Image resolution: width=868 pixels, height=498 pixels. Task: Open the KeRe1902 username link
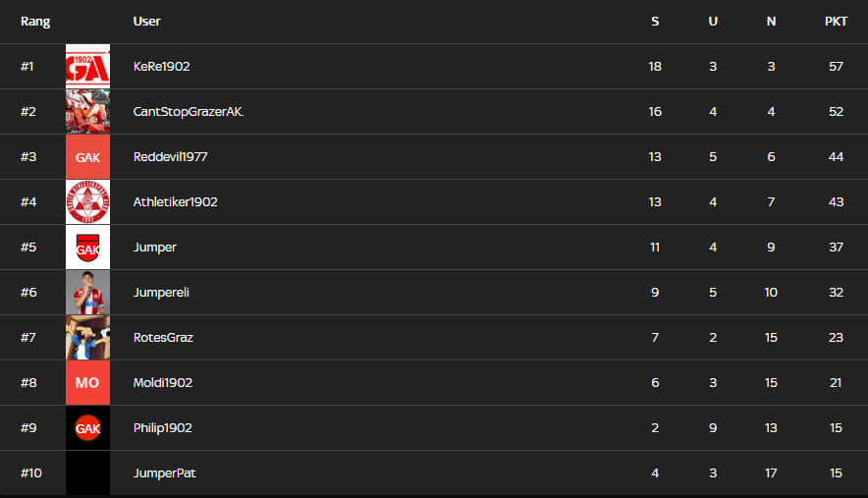pos(161,67)
